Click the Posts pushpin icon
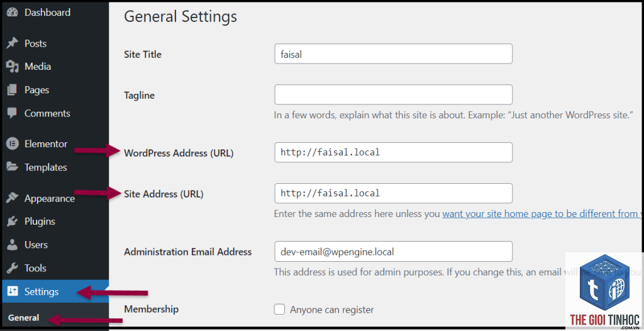This screenshot has height=331, width=644. pos(13,43)
